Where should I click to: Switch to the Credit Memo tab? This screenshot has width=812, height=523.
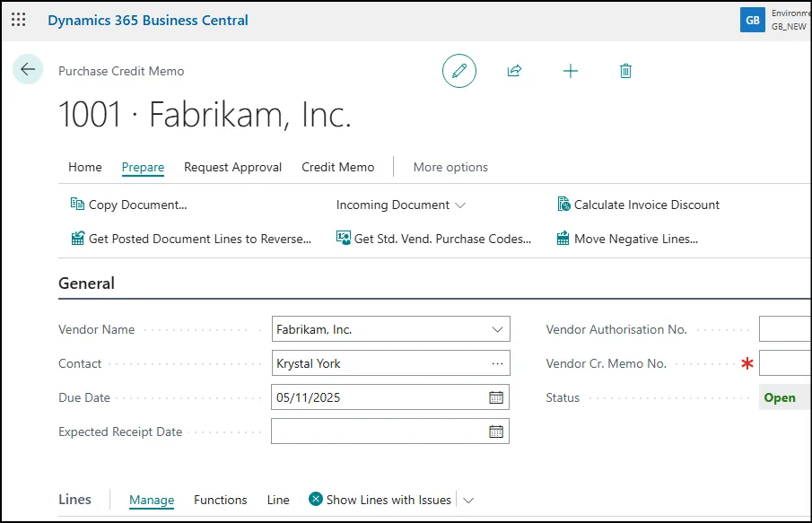pyautogui.click(x=337, y=167)
